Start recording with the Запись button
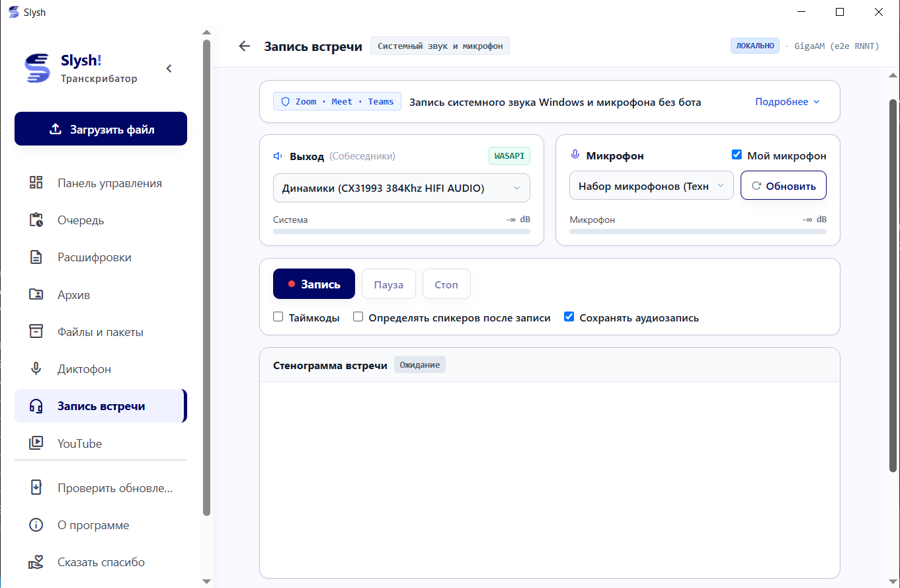This screenshot has width=900, height=588. click(314, 284)
